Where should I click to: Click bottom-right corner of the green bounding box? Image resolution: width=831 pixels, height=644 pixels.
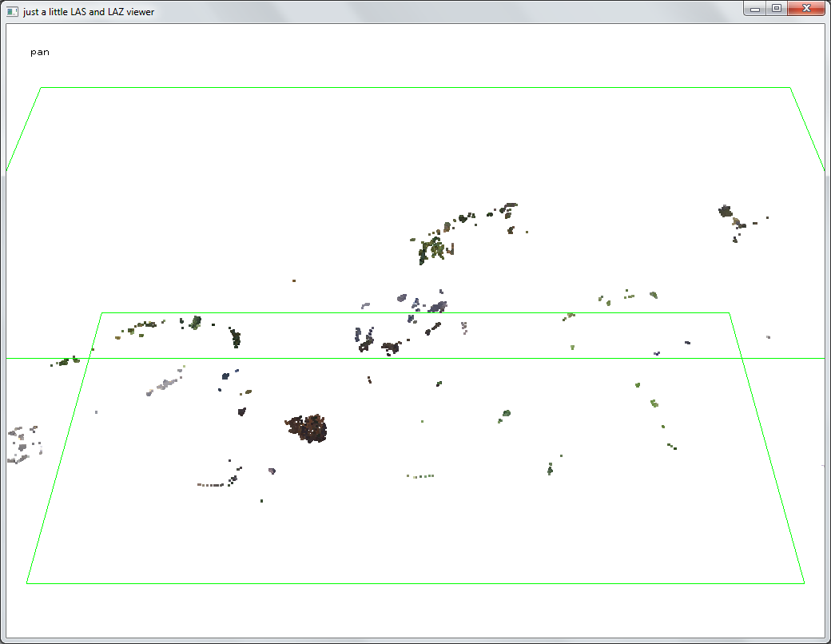coord(804,583)
